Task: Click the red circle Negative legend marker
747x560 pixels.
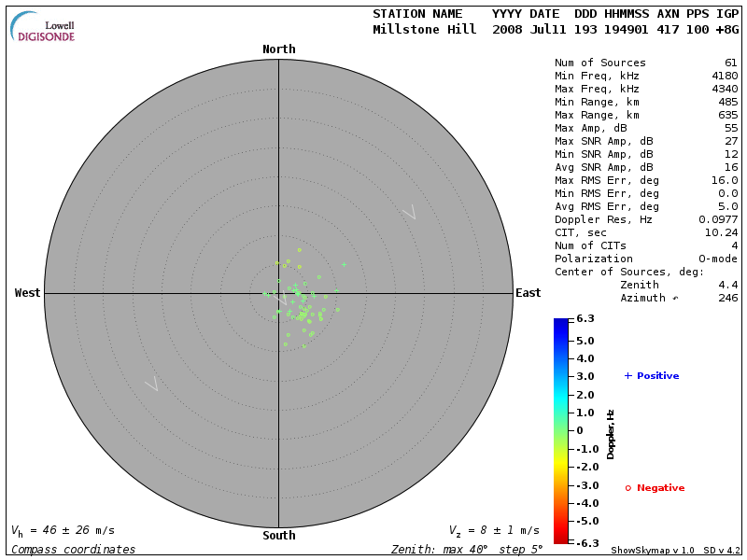Action: click(627, 488)
